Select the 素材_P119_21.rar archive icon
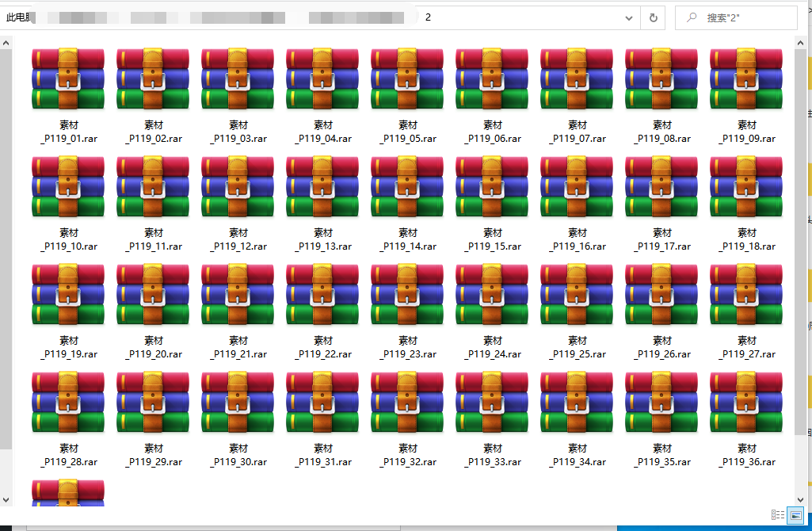This screenshot has height=531, width=812. click(238, 294)
